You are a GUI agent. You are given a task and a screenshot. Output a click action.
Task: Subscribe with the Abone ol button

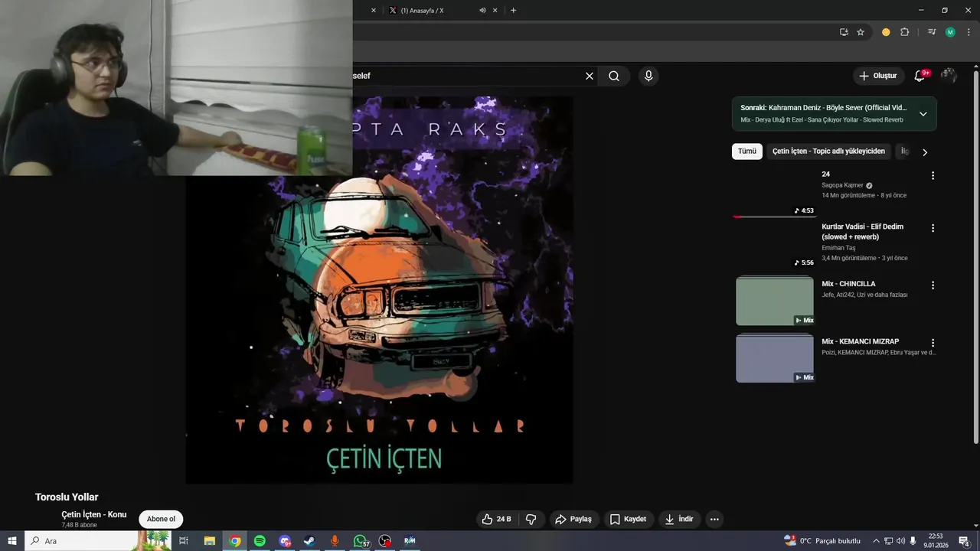coord(161,519)
